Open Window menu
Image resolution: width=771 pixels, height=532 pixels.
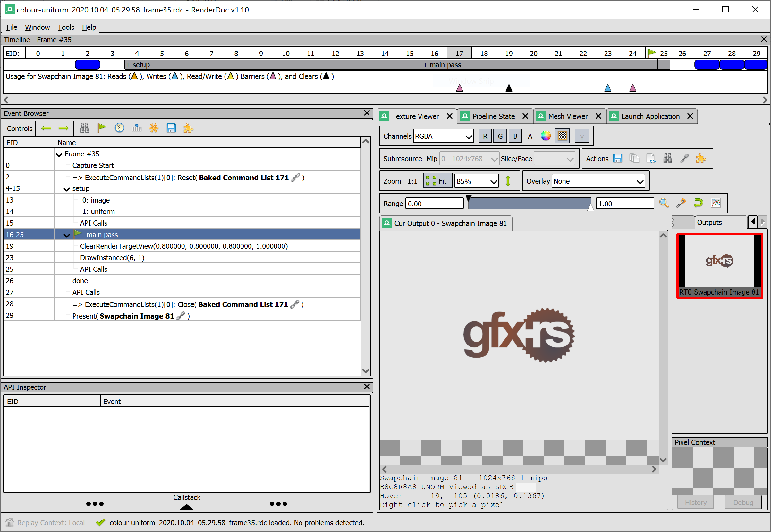37,27
